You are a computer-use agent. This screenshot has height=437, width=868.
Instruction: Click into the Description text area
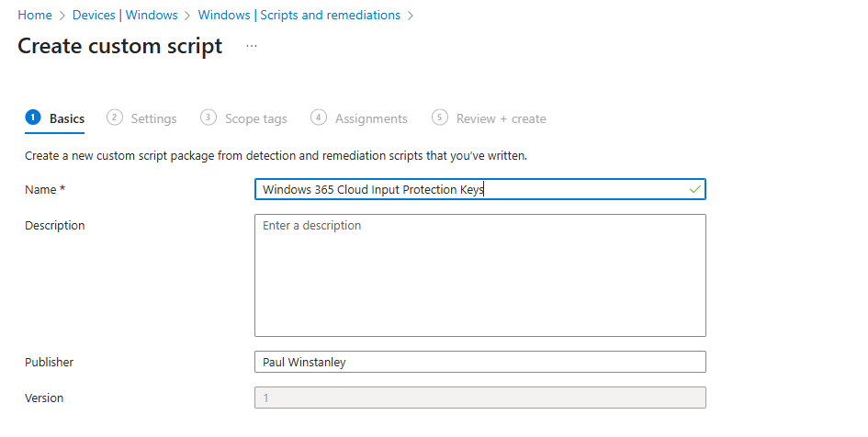(x=479, y=275)
